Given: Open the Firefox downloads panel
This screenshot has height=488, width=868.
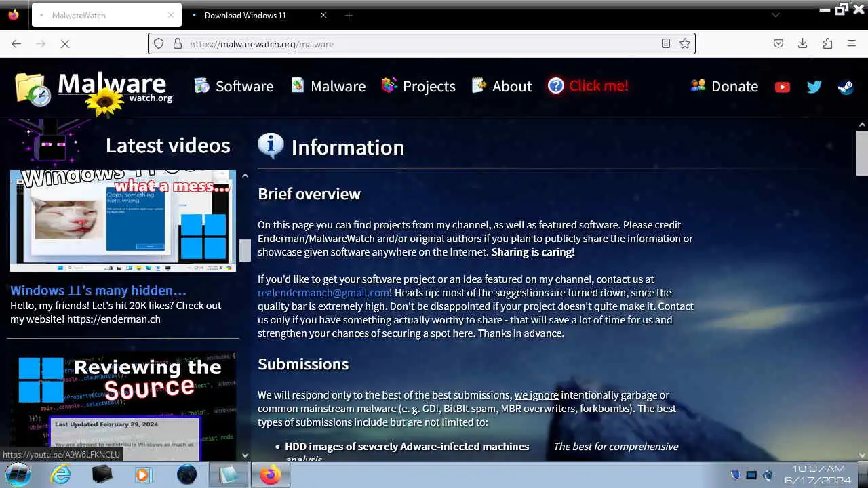Looking at the screenshot, I should tap(803, 43).
